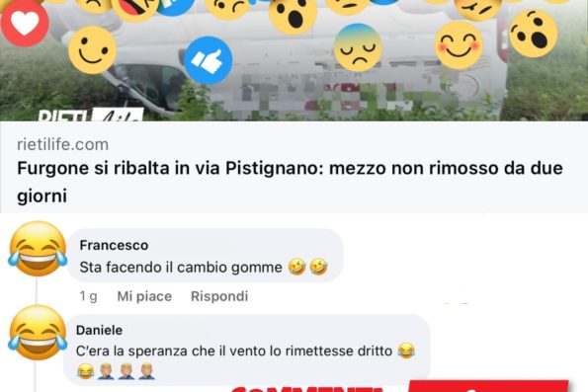This screenshot has height=392, width=588.
Task: Click the wow emoji at top center
Action: click(x=293, y=15)
